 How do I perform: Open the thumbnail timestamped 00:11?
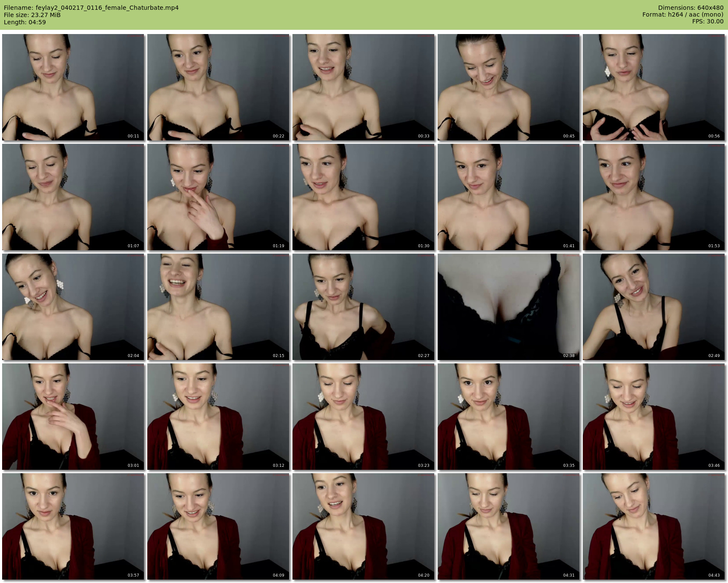(x=73, y=87)
